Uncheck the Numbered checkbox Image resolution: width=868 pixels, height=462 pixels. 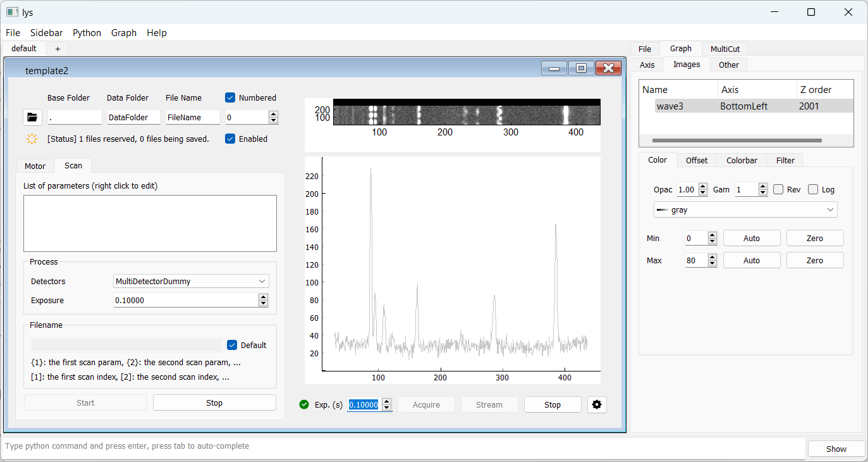(x=231, y=97)
